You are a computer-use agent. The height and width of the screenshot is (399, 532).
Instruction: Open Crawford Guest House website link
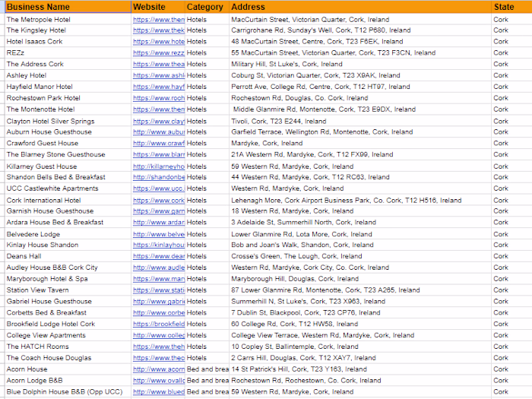(x=159, y=143)
